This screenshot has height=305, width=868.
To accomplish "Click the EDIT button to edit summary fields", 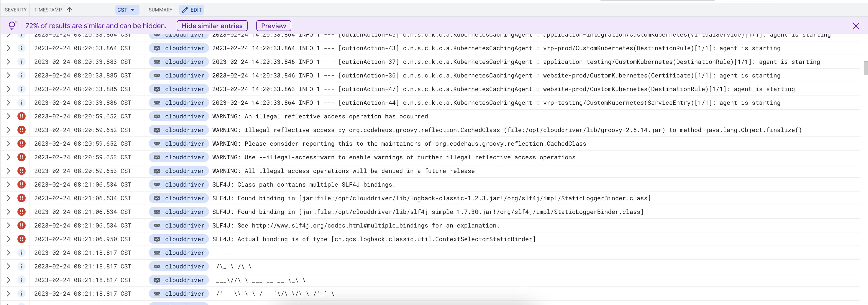I will 192,10.
